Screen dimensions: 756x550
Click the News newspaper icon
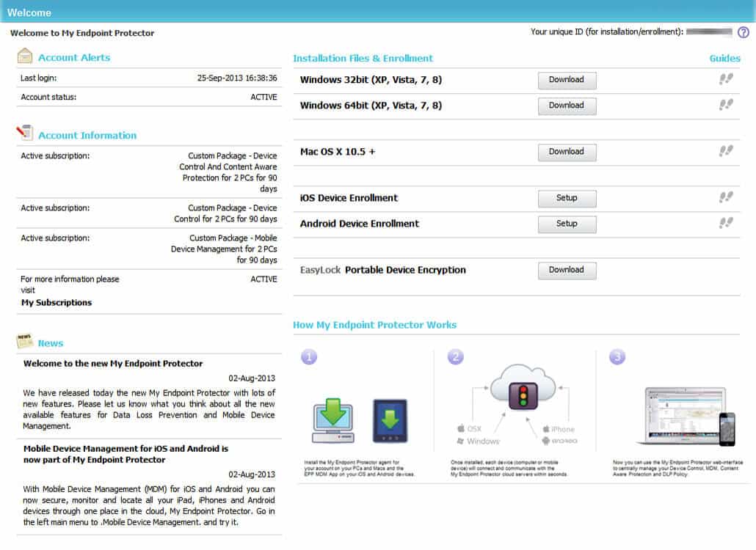pos(25,341)
